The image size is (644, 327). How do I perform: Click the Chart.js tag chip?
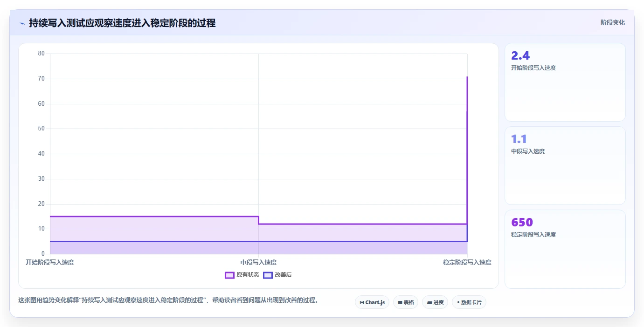(372, 302)
